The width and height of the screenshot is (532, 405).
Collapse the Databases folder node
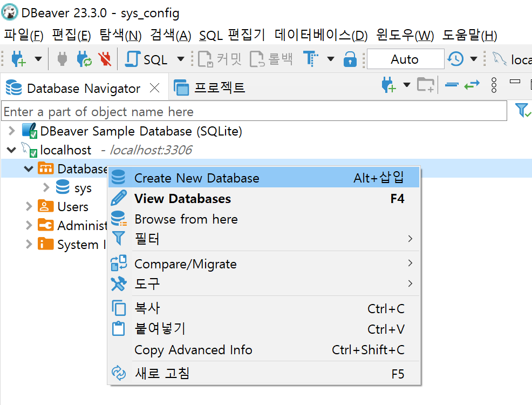pos(29,168)
